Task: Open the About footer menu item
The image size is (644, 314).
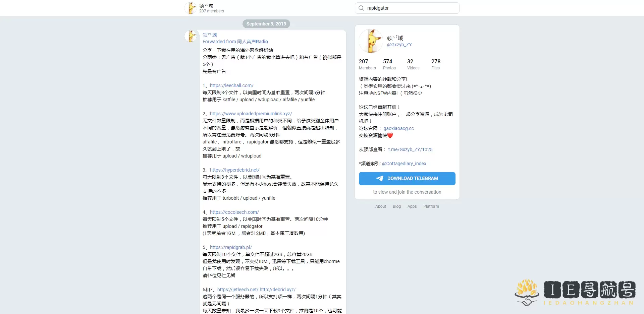Action: tap(380, 206)
